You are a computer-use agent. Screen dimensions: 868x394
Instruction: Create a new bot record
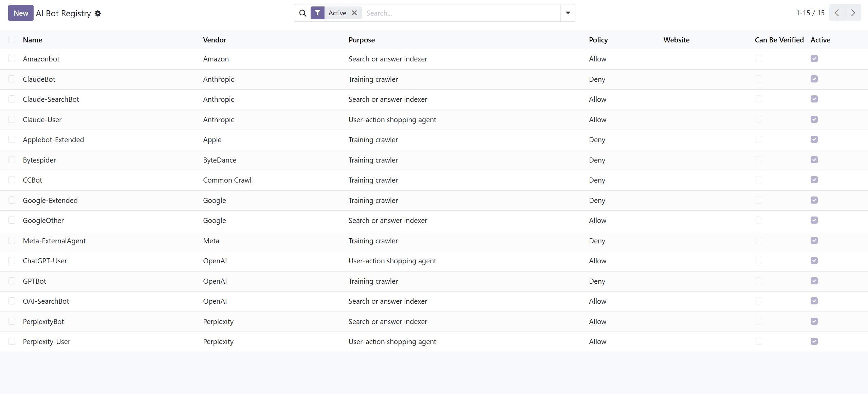[21, 13]
